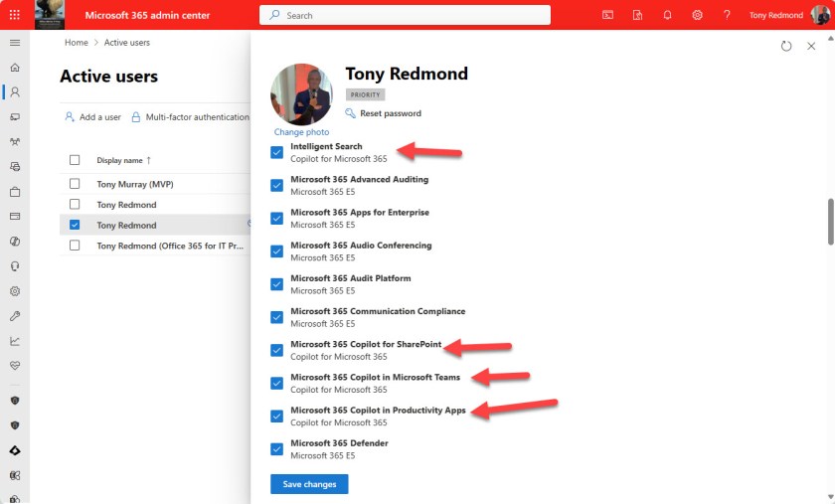Viewport: 835px width, 504px height.
Task: Toggle the navigation menu hamburger icon
Action: [15, 43]
